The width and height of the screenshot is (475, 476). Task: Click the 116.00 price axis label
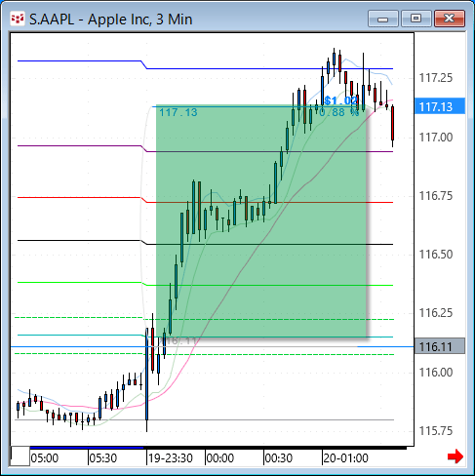click(x=436, y=372)
